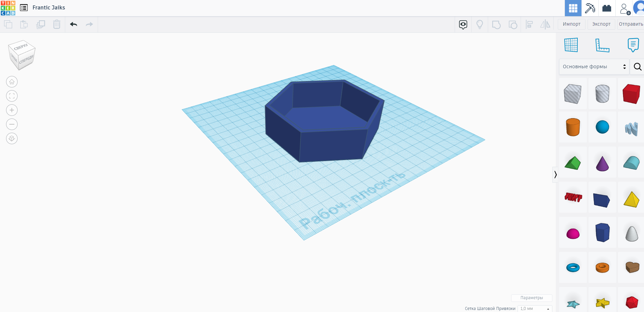The width and height of the screenshot is (644, 312).
Task: Zoom in with the plus button
Action: (12, 110)
